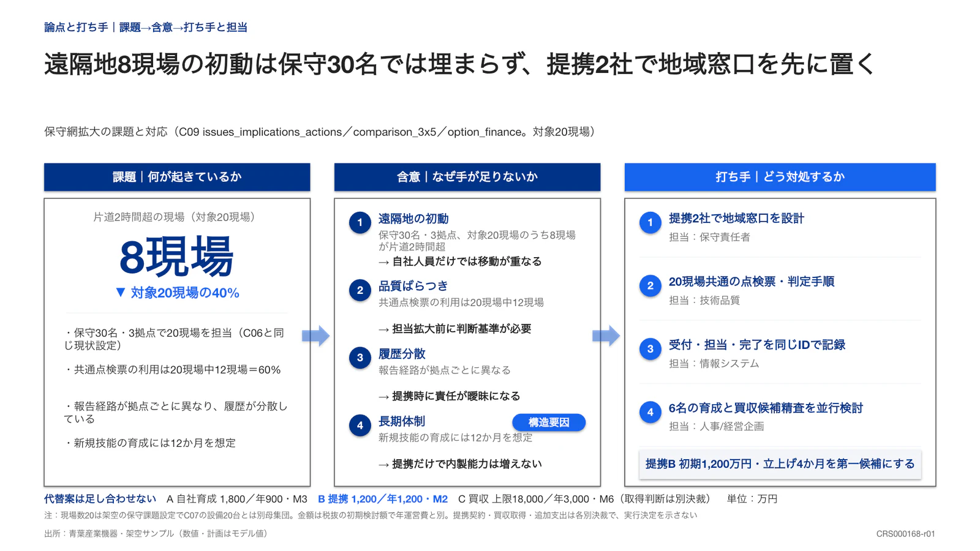This screenshot has width=980, height=551.
Task: Click 担当：情報システム line
Action: click(x=714, y=364)
